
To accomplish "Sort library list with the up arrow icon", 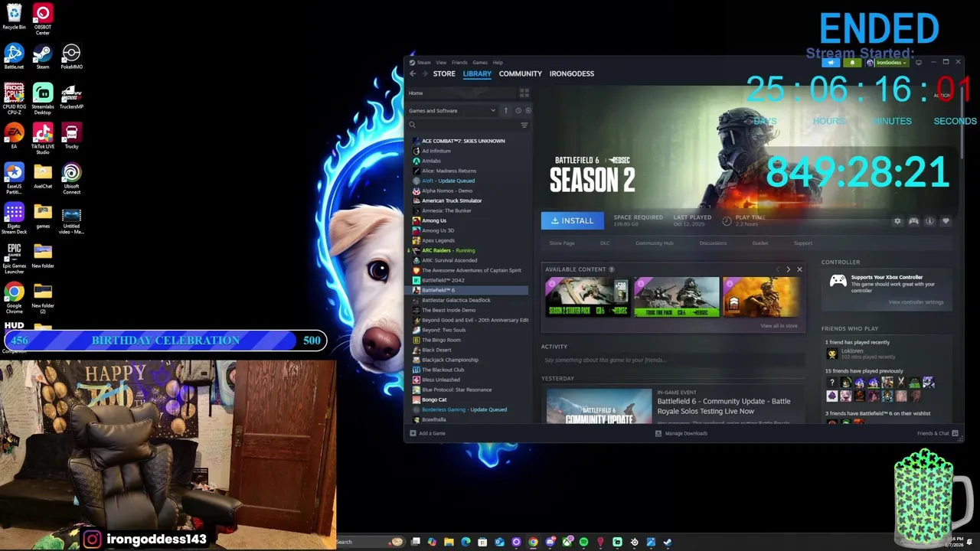I will [505, 110].
